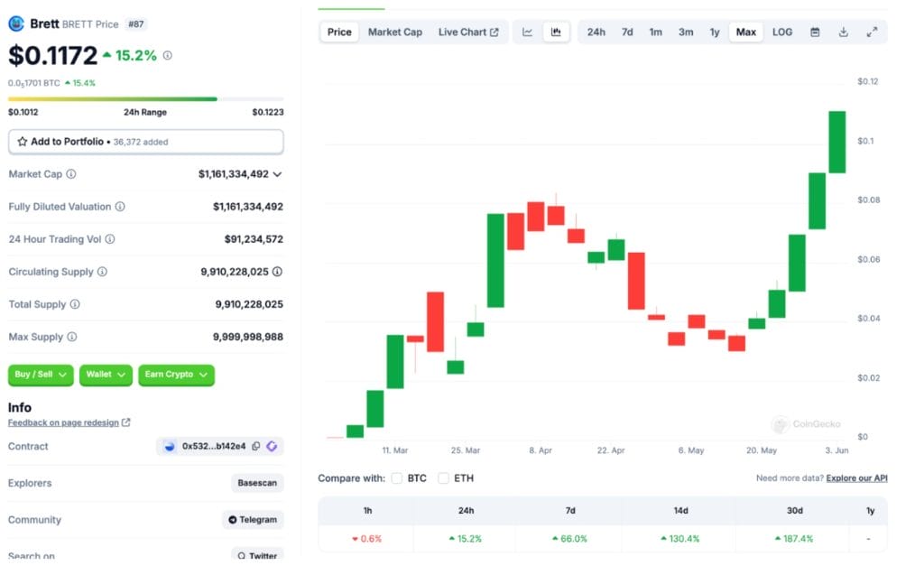Show Circulating Supply info icon beside the label
This screenshot has height=575, width=924.
pos(103,272)
